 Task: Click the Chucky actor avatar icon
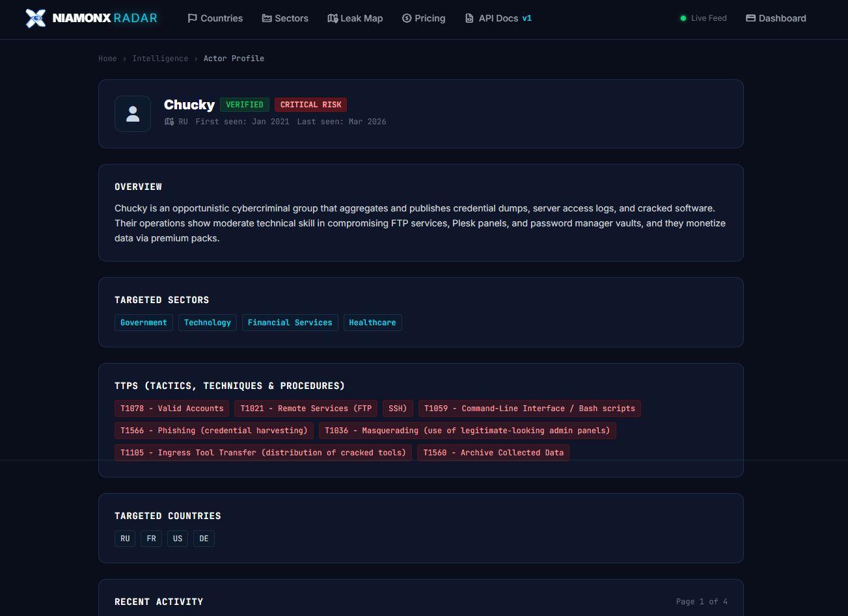point(133,114)
